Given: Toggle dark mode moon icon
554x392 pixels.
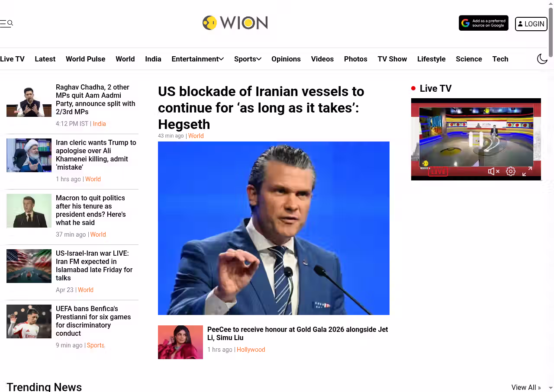Looking at the screenshot, I should [542, 59].
